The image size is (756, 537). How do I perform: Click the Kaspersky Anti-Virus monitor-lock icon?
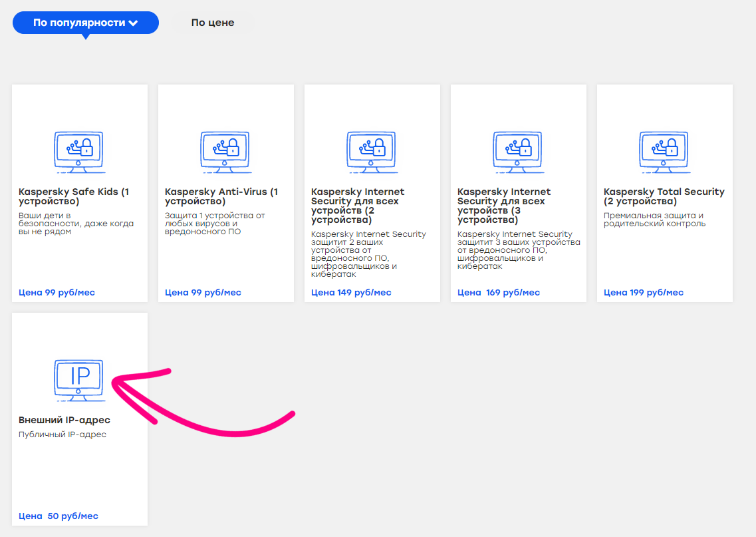pyautogui.click(x=225, y=152)
